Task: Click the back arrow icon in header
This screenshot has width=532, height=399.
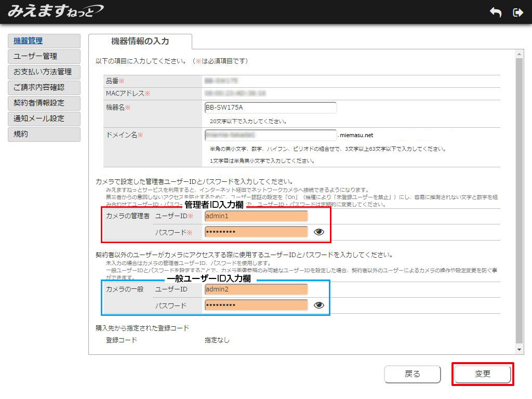Action: pyautogui.click(x=495, y=12)
